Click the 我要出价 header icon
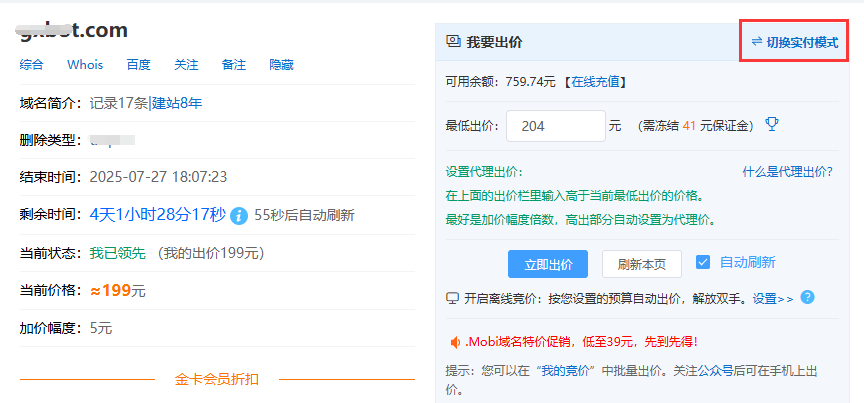Screen dimensions: 864x403 [453, 42]
